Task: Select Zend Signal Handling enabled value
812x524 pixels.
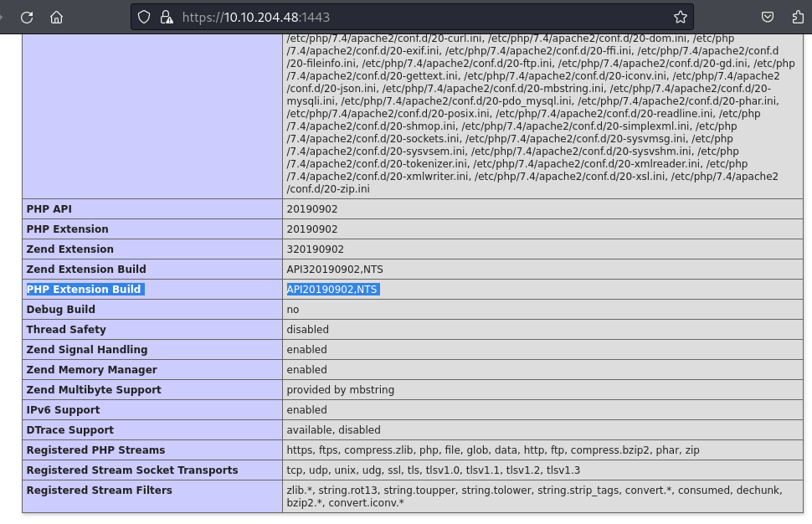Action: coord(306,350)
